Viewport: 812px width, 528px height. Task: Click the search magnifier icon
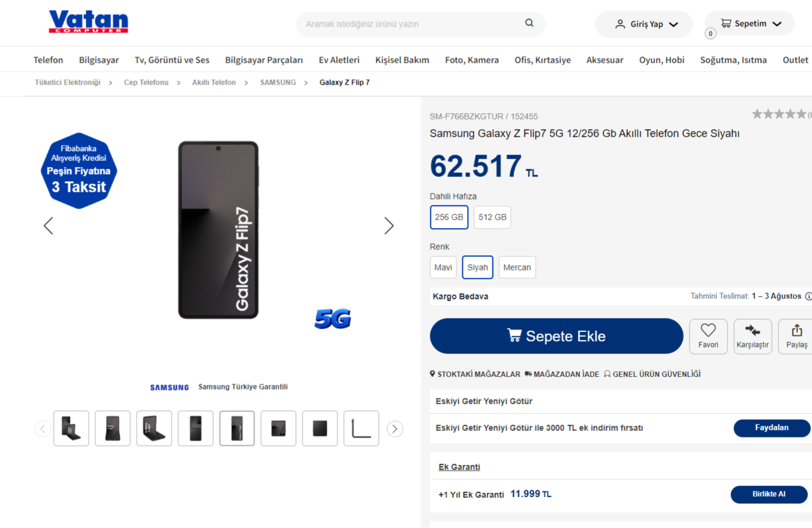pos(529,23)
